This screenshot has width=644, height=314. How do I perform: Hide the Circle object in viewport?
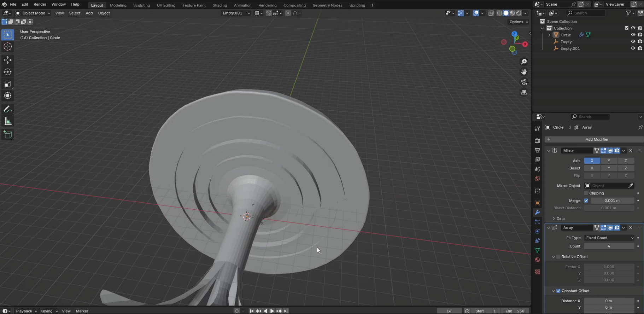[633, 35]
